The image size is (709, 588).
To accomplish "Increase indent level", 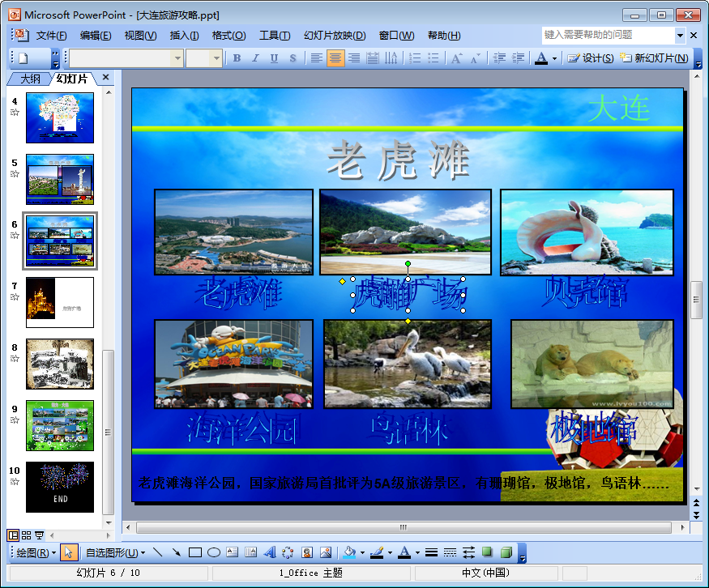I will (x=518, y=58).
